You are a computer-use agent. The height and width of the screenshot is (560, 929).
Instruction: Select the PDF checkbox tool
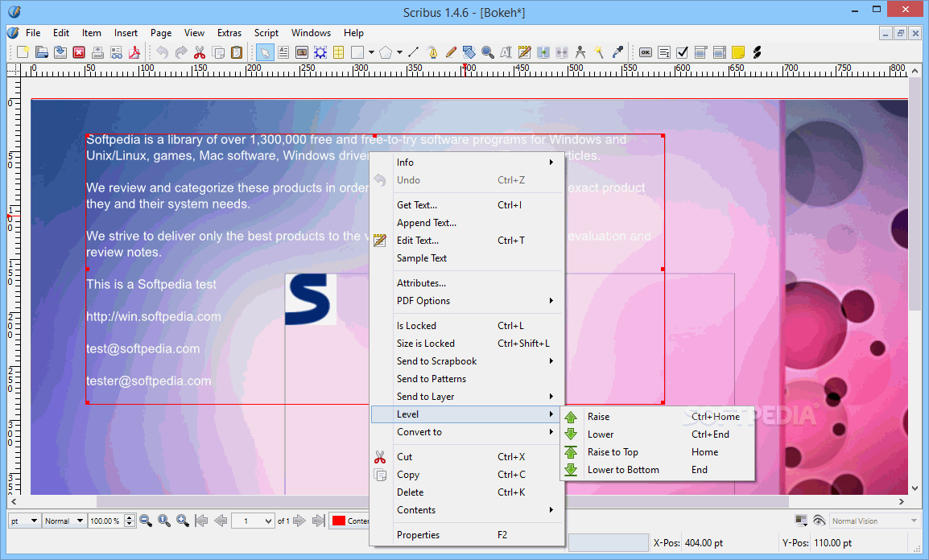(x=683, y=52)
